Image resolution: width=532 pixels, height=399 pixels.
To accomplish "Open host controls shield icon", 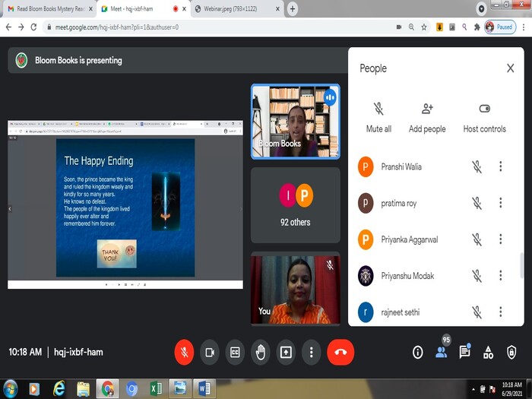I will (511, 352).
